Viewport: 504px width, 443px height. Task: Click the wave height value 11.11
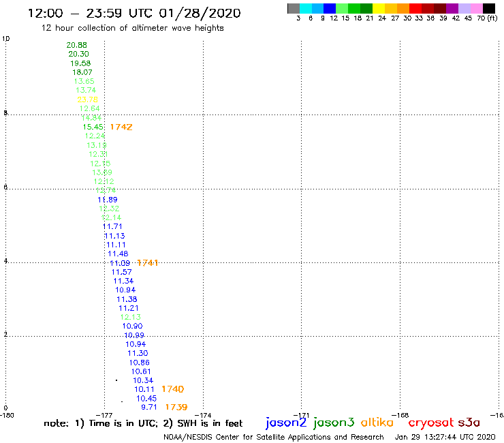[x=116, y=245]
